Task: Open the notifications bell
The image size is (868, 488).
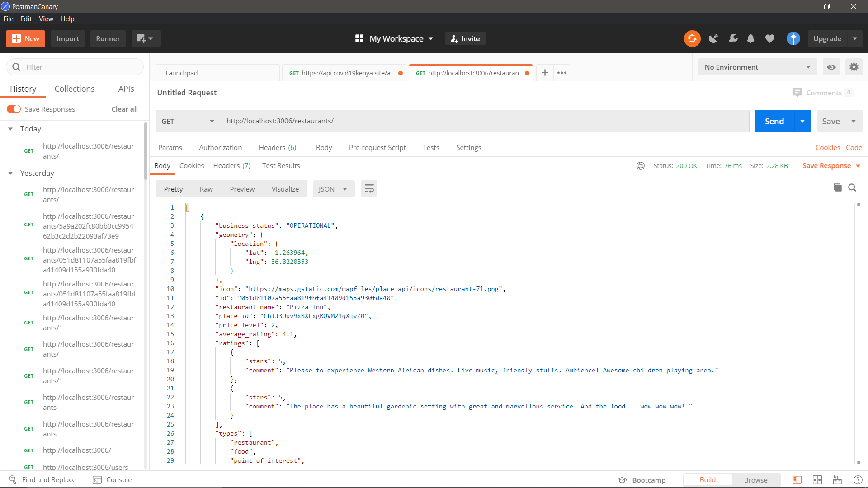Action: [x=750, y=39]
